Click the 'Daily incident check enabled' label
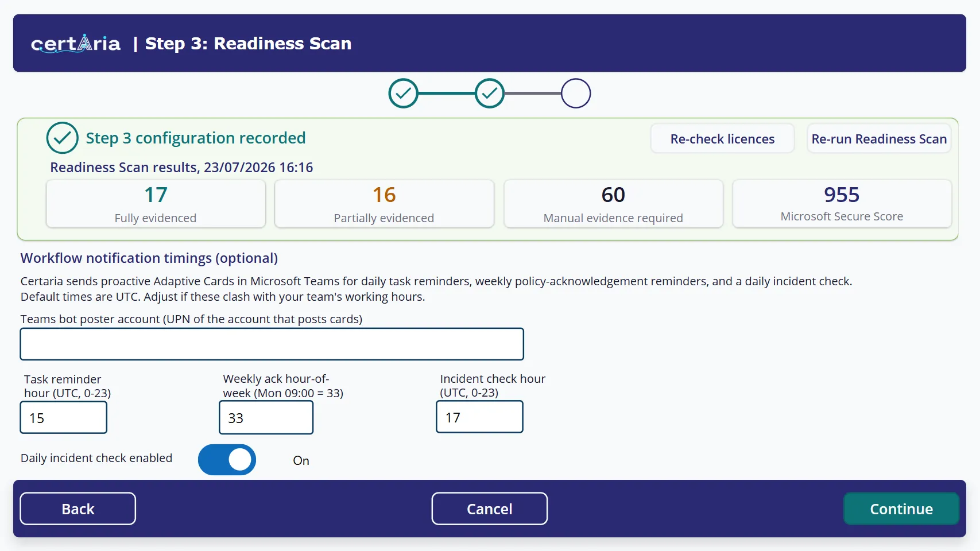This screenshot has width=980, height=551. coord(96,458)
